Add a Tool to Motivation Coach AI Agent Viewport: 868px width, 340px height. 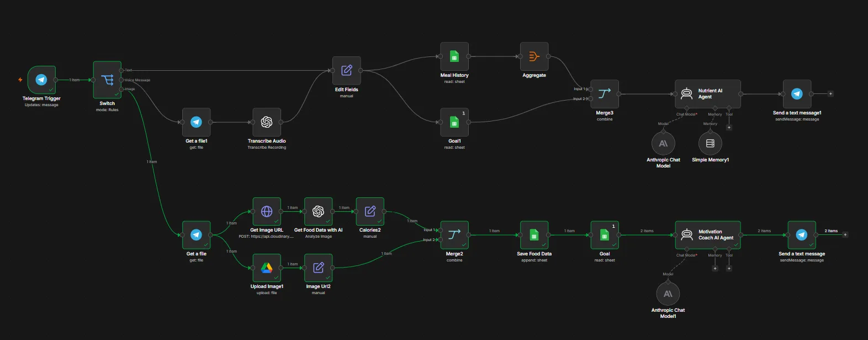coord(729,268)
